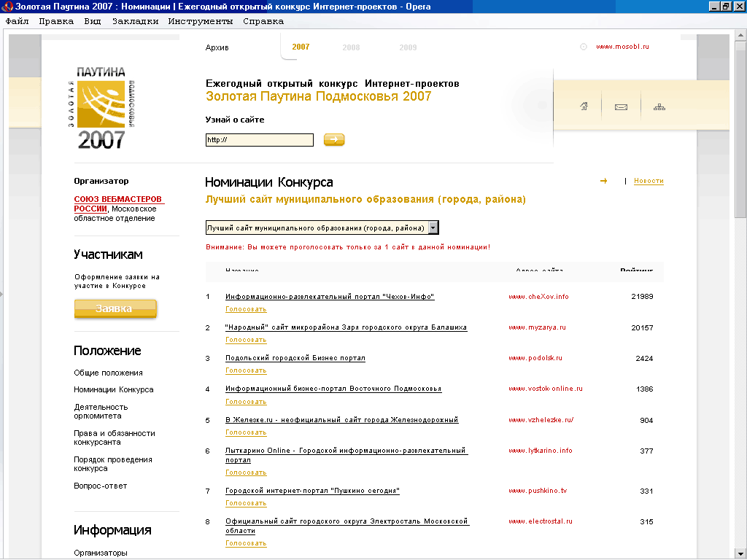Switch to the 2008 archive tab
747x560 pixels.
[351, 47]
